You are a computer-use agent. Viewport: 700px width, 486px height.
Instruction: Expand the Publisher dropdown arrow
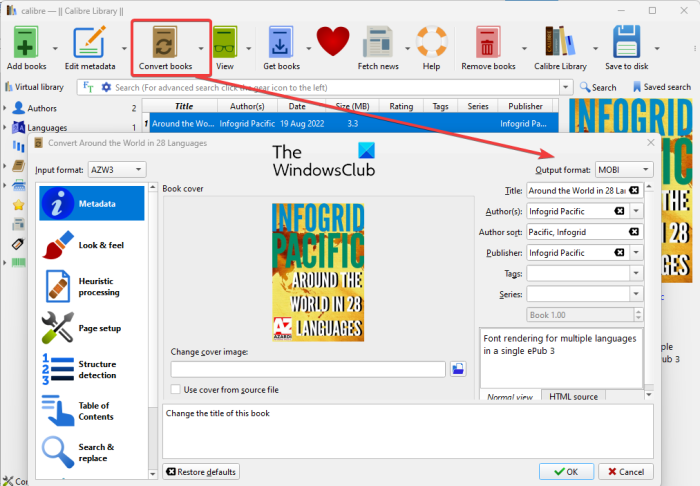636,253
